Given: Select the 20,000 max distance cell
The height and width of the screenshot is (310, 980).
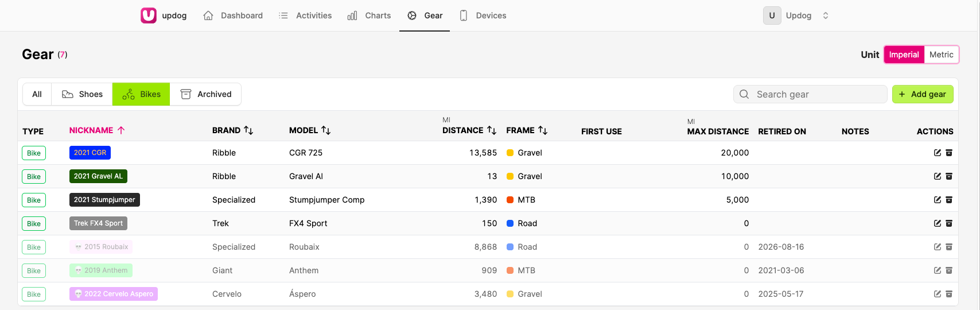Looking at the screenshot, I should coord(735,153).
